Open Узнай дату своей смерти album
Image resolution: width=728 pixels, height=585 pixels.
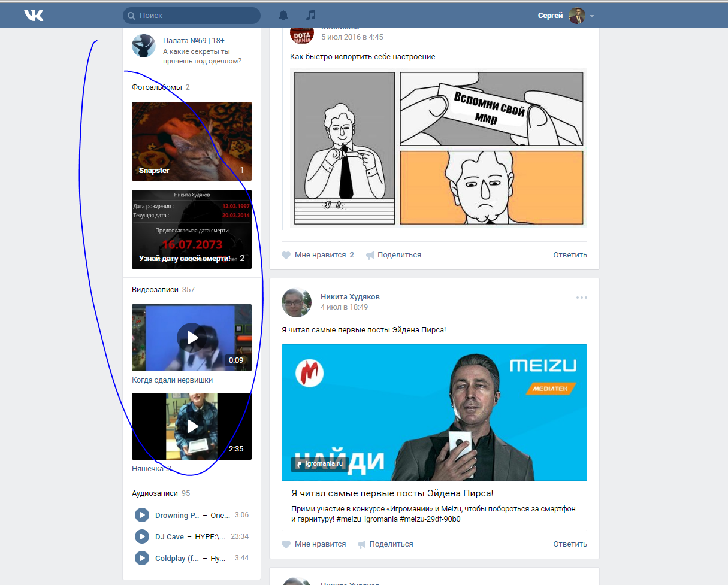(192, 229)
